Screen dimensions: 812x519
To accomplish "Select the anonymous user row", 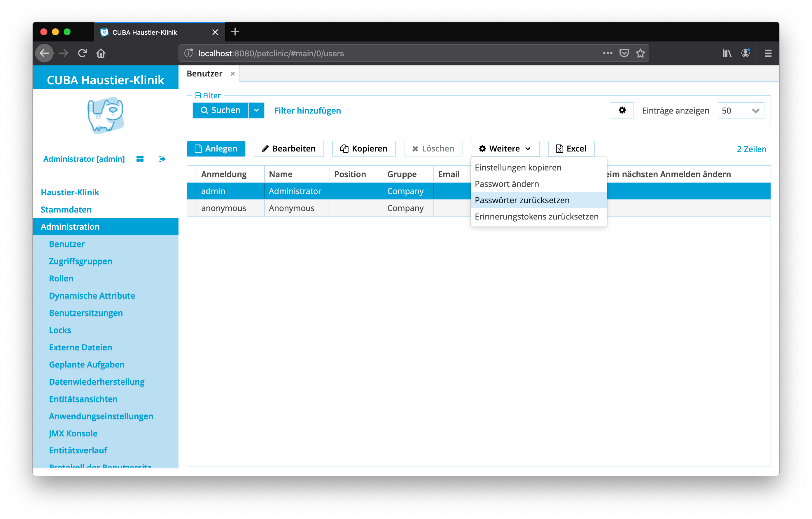I will click(224, 208).
